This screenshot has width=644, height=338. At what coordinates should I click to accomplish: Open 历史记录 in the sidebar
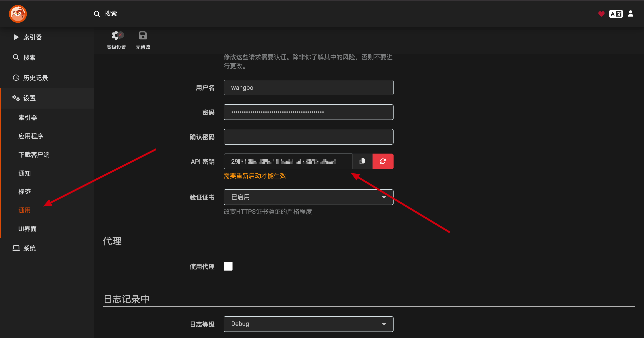pyautogui.click(x=36, y=78)
